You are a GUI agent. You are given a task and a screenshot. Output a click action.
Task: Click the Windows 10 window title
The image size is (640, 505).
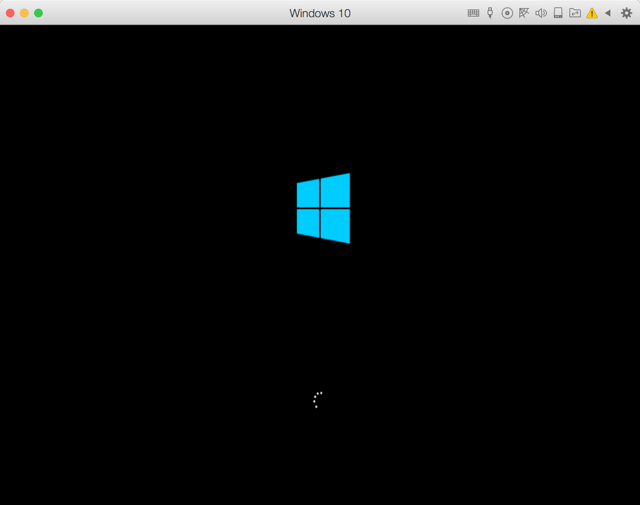pos(320,13)
